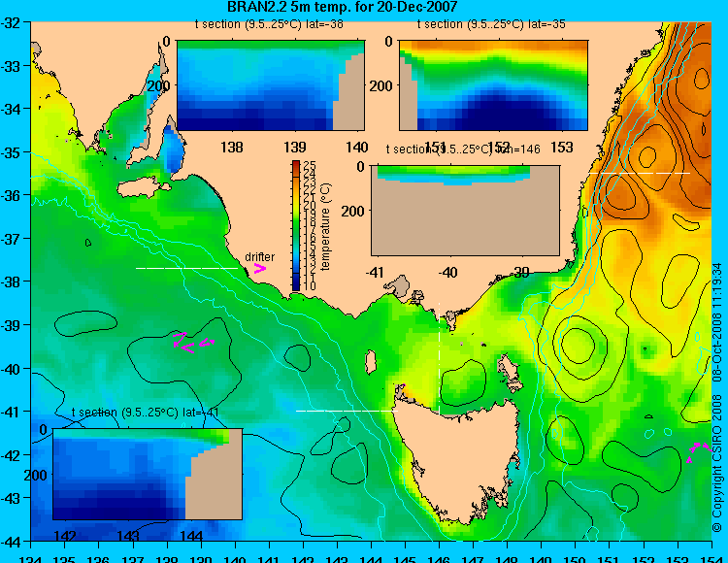Viewport: 728px width, 563px height.
Task: Click the 200 depth label of the lat=-41 inset
Action: pos(35,476)
